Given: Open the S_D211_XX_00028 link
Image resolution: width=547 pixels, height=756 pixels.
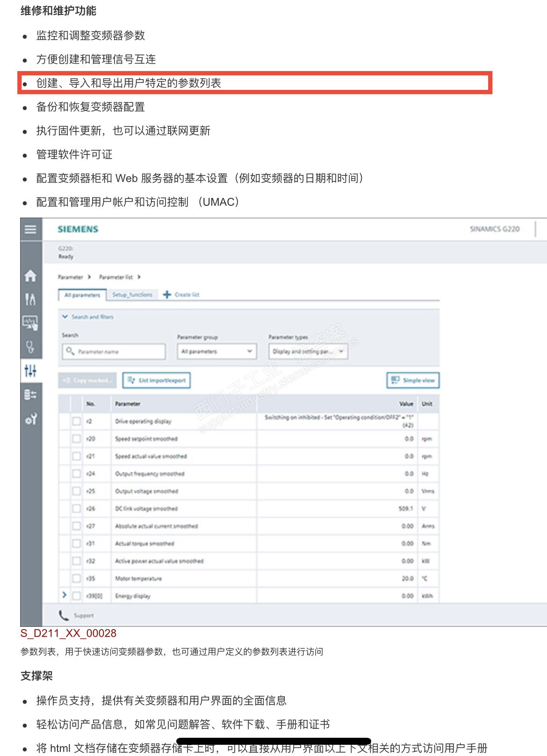Looking at the screenshot, I should [68, 633].
